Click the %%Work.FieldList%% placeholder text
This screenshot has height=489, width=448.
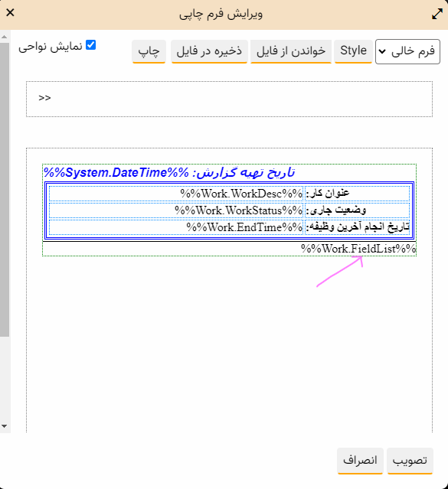358,249
